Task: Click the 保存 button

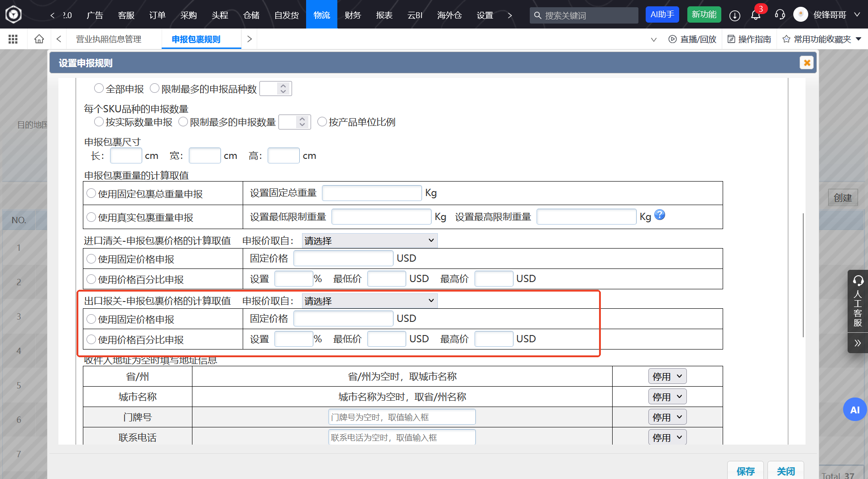Action: pos(745,471)
